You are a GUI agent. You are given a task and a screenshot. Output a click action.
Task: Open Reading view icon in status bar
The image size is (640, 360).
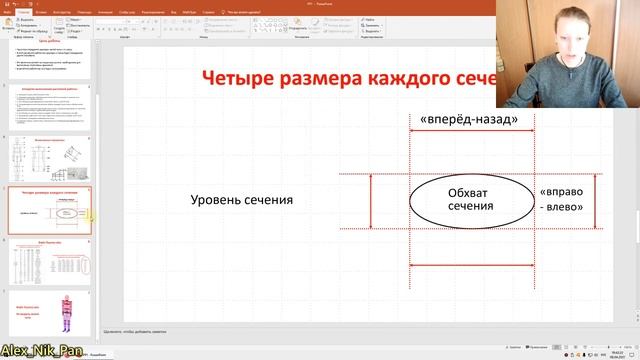coord(576,347)
